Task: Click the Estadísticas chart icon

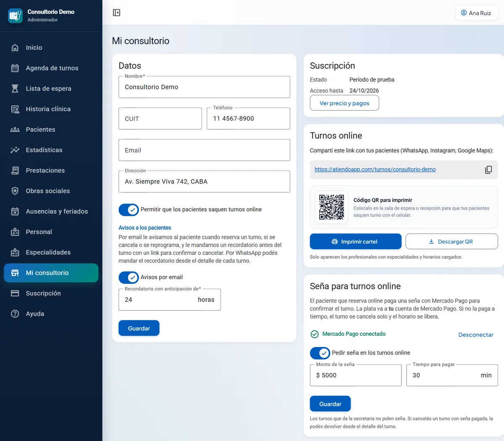Action: tap(15, 150)
